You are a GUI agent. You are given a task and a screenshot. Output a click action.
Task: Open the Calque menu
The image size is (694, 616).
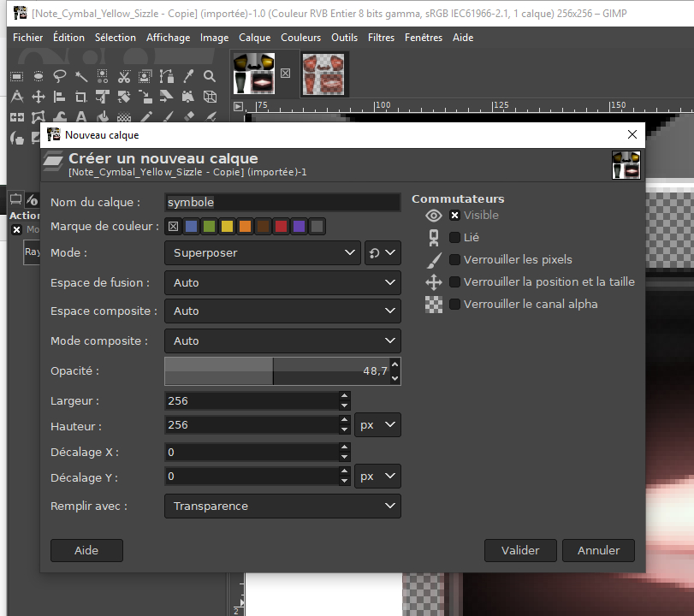pyautogui.click(x=254, y=38)
